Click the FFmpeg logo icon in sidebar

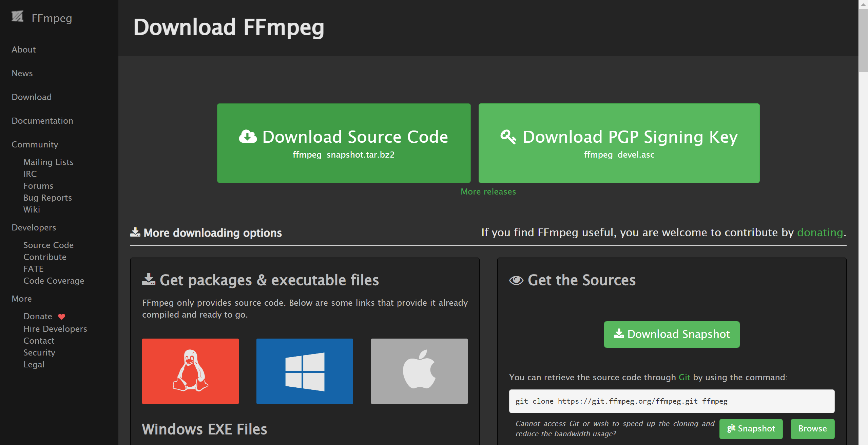(x=17, y=17)
